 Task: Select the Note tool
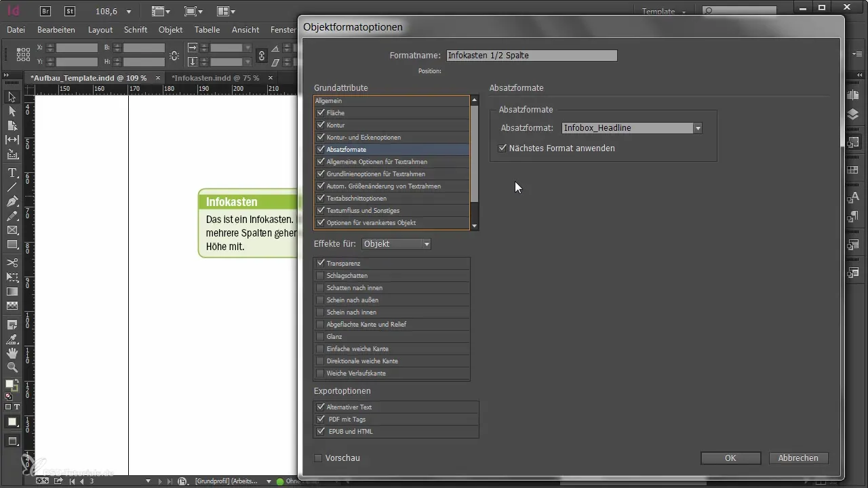click(x=12, y=324)
